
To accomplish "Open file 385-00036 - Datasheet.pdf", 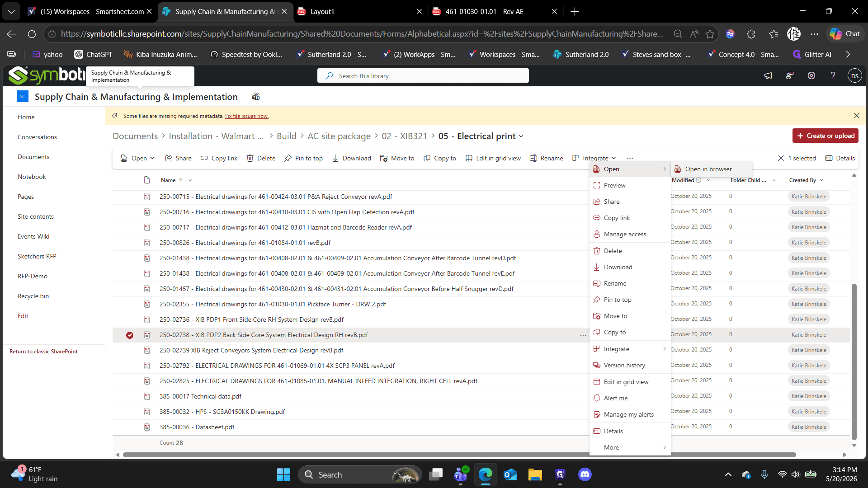I will point(197,427).
